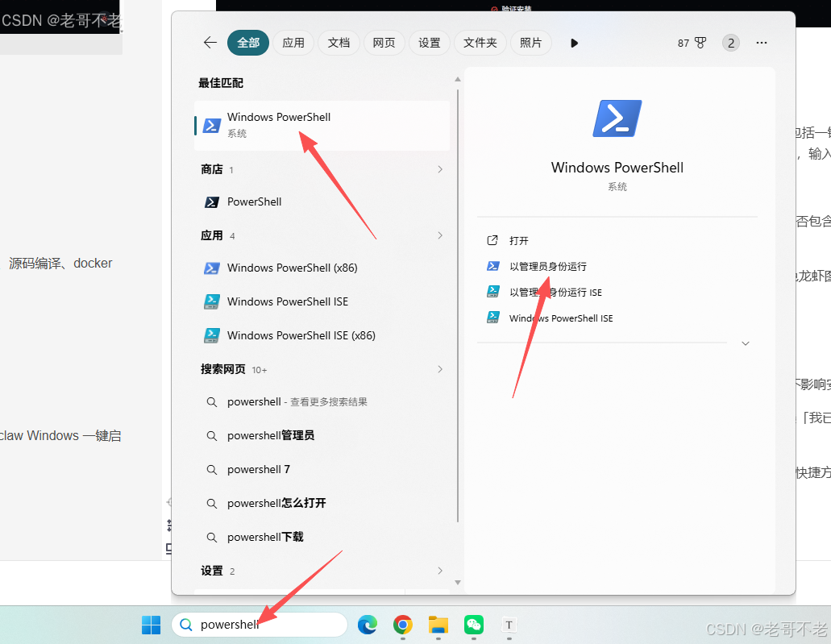
Task: Click the taskbar search magnifier icon
Action: 186,625
